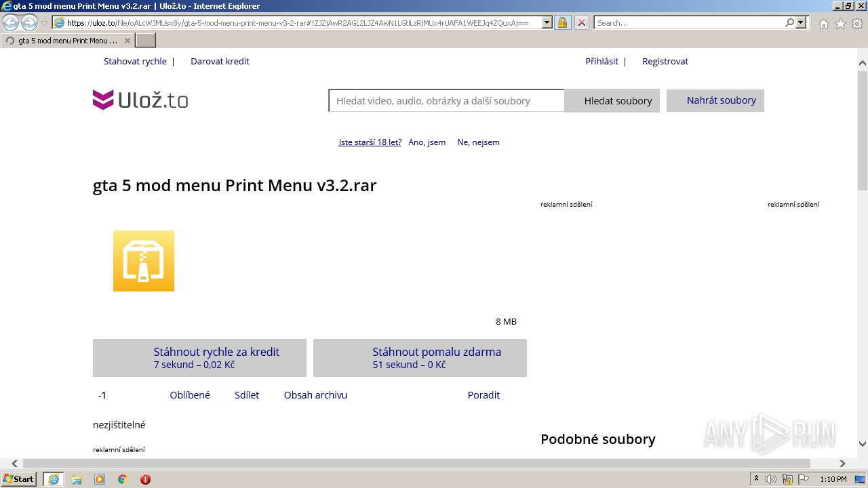Open the Windows Start button
The width and height of the screenshot is (868, 488).
19,479
